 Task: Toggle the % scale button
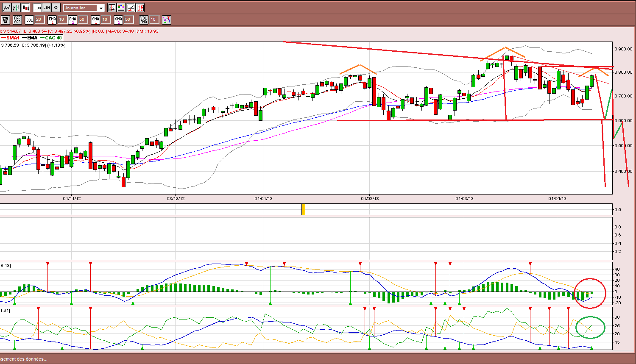pos(56,8)
